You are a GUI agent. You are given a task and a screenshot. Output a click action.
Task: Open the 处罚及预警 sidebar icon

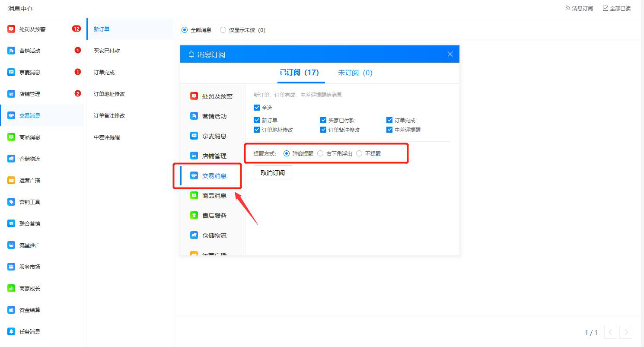point(10,29)
